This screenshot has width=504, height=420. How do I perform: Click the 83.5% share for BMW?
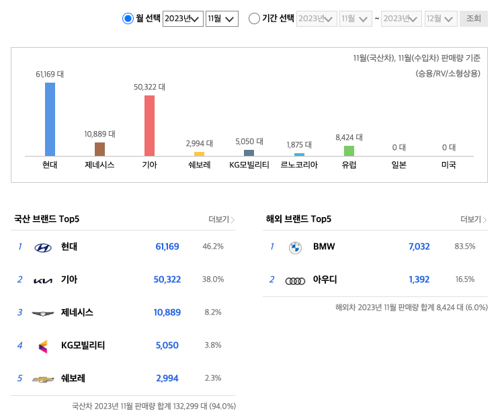(x=465, y=247)
